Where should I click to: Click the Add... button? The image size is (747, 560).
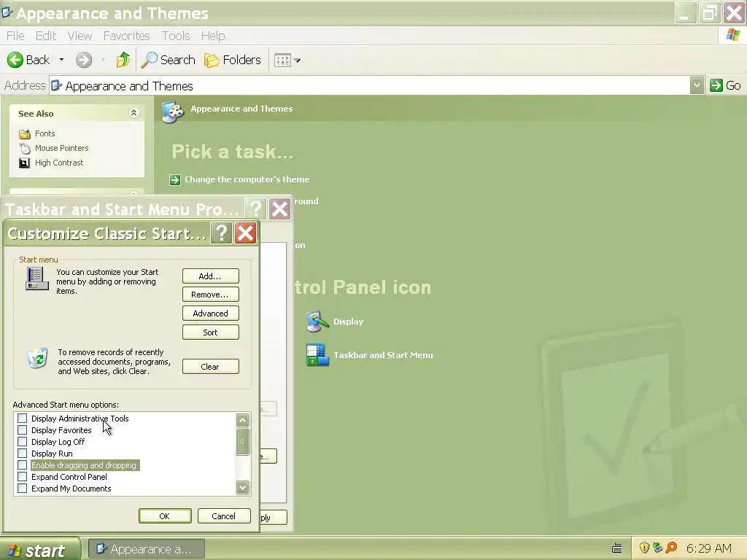pos(211,276)
